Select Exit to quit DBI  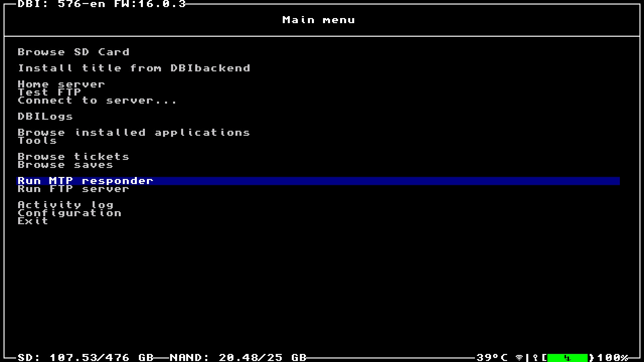pos(33,221)
